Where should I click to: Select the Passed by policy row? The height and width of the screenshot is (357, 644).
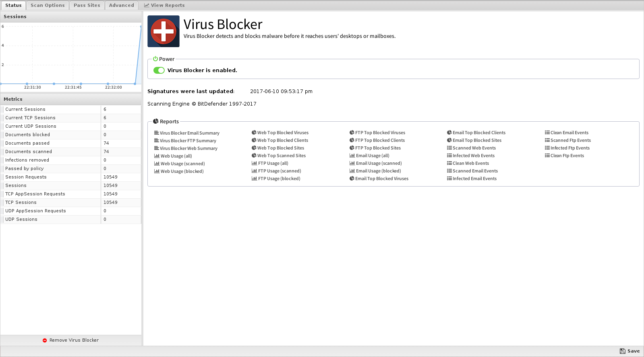coord(71,168)
